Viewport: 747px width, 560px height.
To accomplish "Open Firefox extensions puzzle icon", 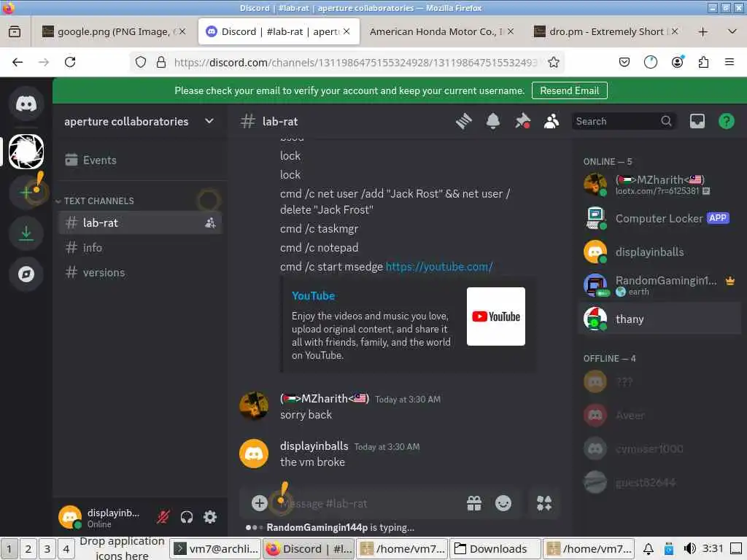I will click(703, 62).
